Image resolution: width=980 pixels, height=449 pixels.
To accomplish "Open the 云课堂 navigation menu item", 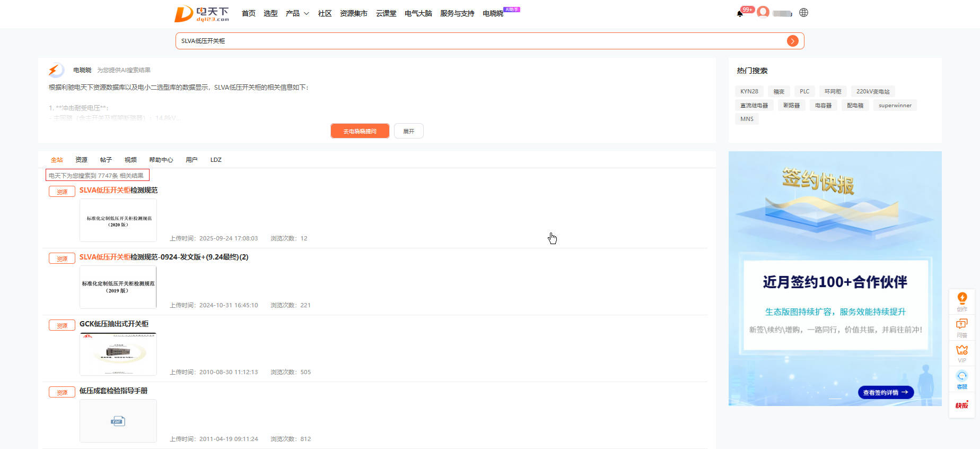I will [386, 13].
